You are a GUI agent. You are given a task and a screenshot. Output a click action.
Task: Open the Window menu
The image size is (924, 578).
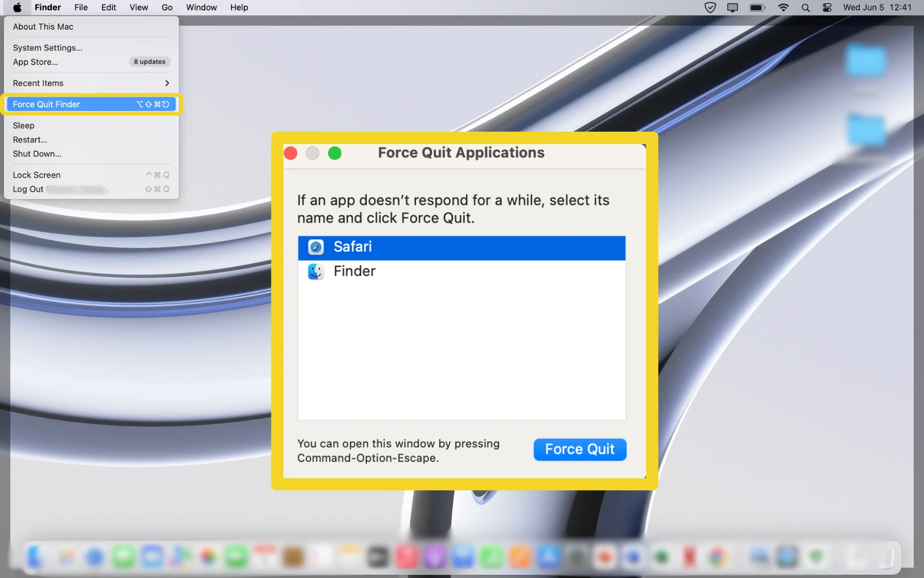(201, 7)
